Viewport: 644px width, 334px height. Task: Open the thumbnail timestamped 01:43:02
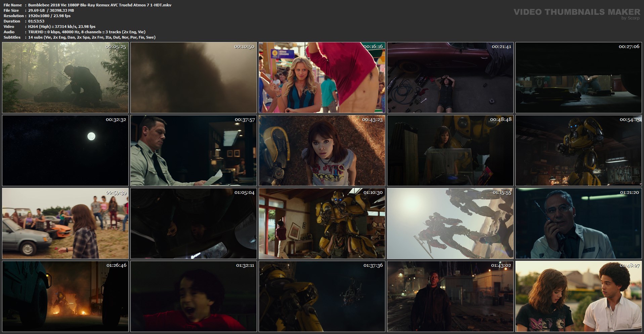coord(450,296)
